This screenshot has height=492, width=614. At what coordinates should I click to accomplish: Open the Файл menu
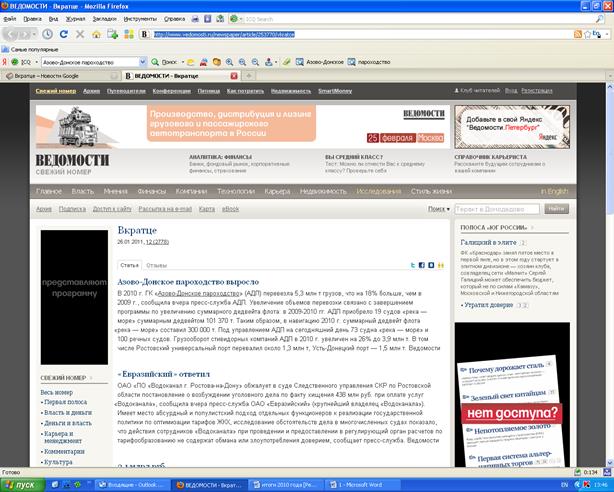pos(10,19)
